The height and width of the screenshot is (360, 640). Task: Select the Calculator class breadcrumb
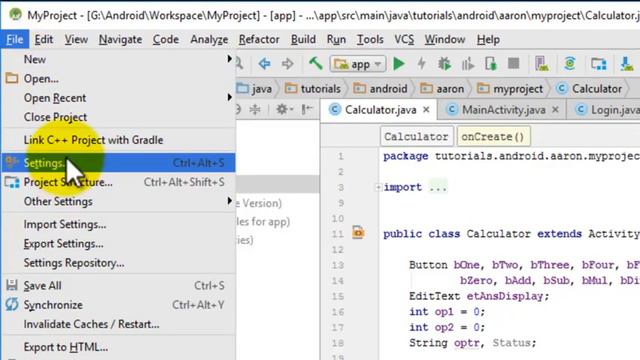click(x=589, y=89)
